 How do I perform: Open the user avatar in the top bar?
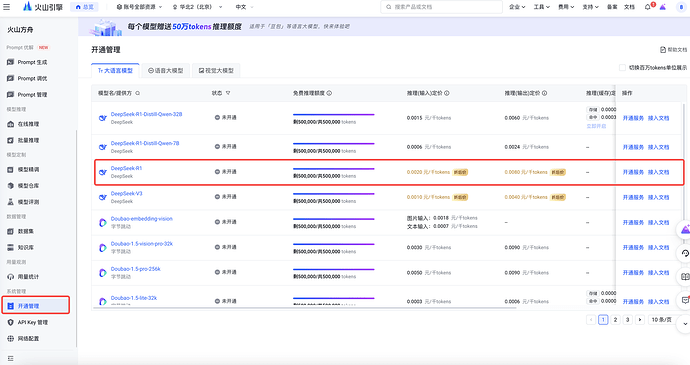tap(681, 7)
